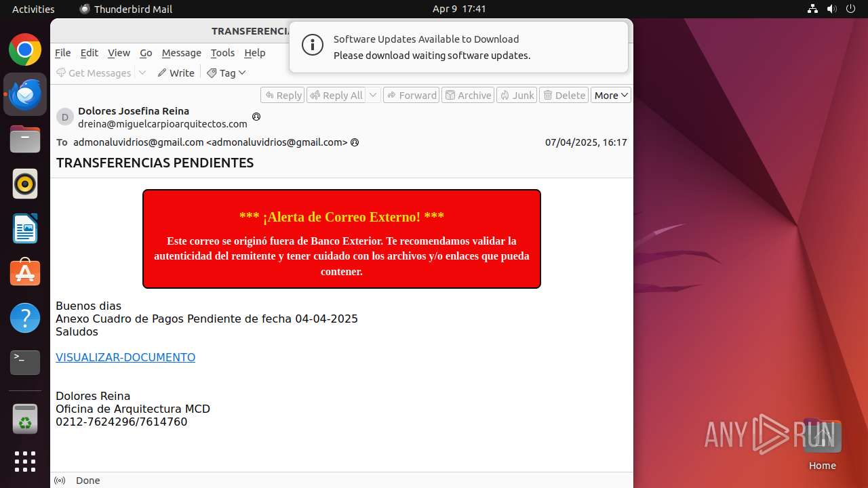868x488 pixels.
Task: Click Get Messages toolbar button
Action: point(94,73)
